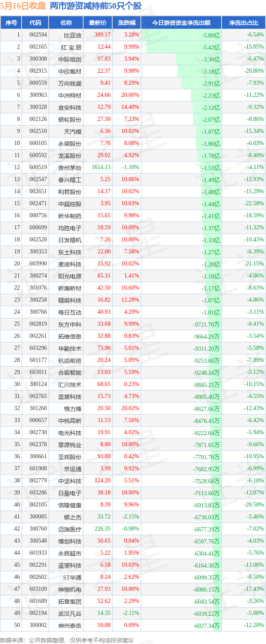266x644 pixels.
Task: Click stock name 日发精机
Action: coord(70,240)
